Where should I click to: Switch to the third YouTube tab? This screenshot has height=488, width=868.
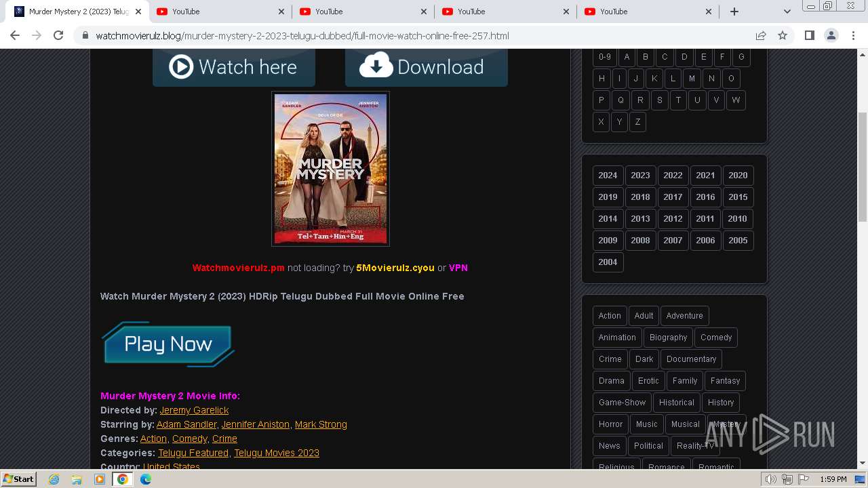(505, 12)
